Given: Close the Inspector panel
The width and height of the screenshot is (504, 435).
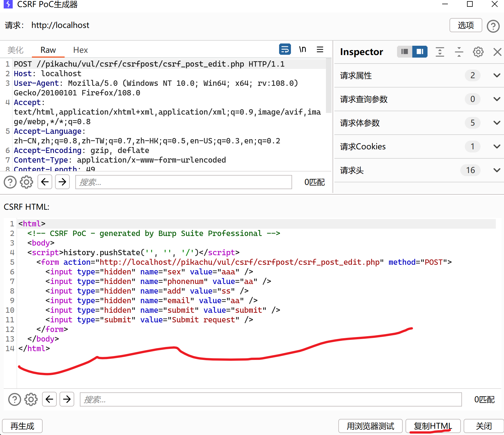Looking at the screenshot, I should tap(497, 52).
